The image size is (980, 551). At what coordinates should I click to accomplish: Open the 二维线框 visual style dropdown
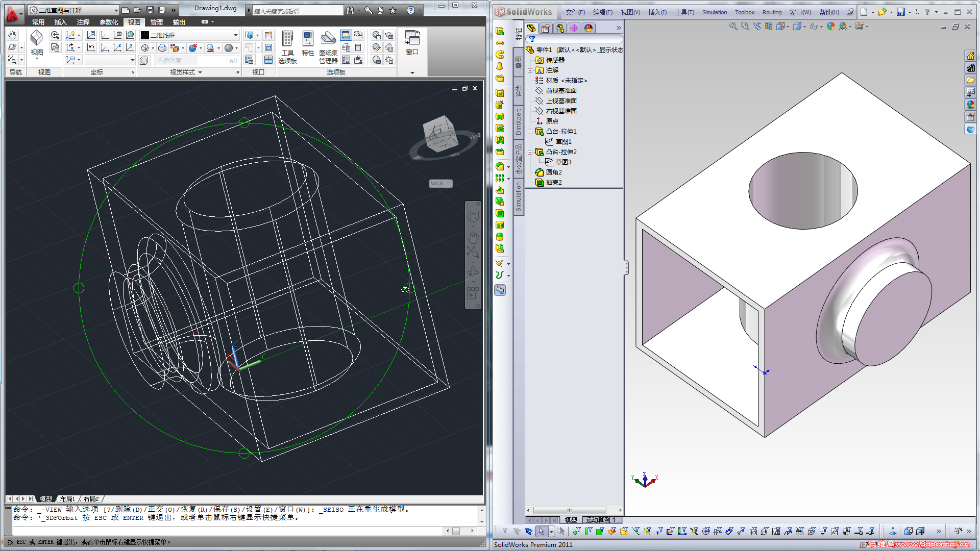[x=235, y=35]
